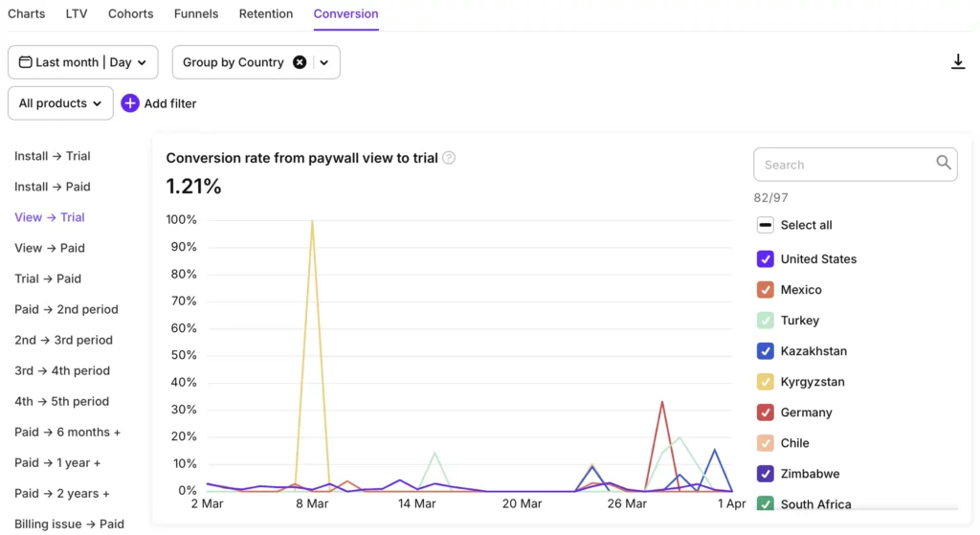This screenshot has width=980, height=535.
Task: Uncheck the Mexico series
Action: [765, 289]
